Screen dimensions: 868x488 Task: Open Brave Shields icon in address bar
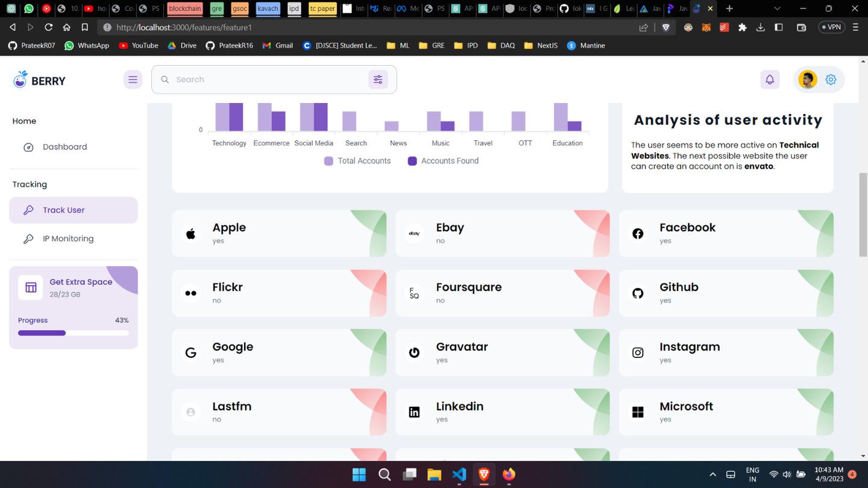tap(666, 27)
